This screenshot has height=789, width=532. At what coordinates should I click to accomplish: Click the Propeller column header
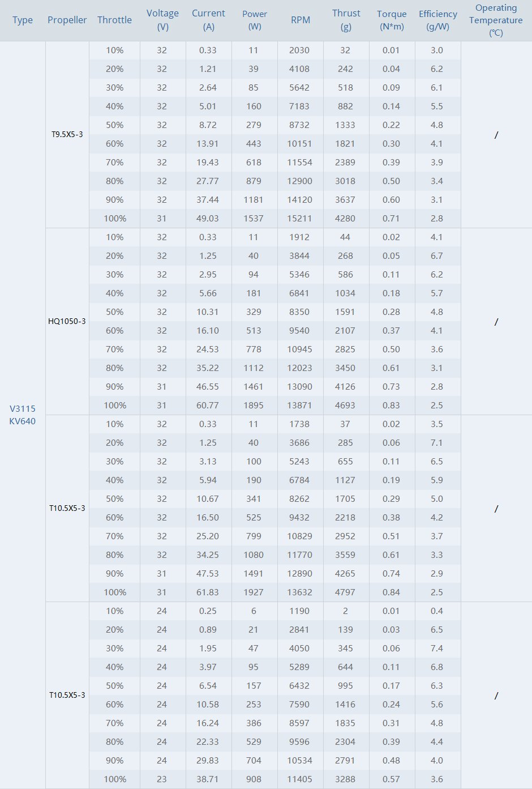[x=67, y=20]
